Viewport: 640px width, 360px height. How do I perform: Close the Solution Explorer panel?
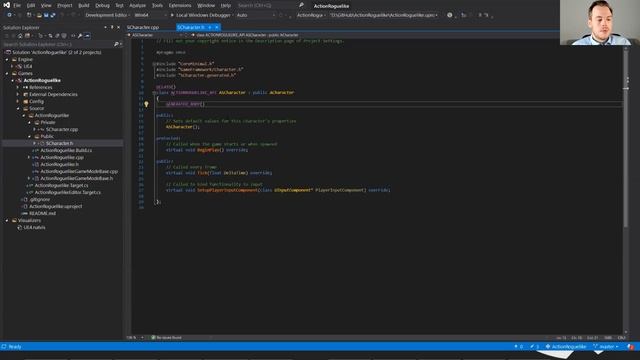coord(118,27)
